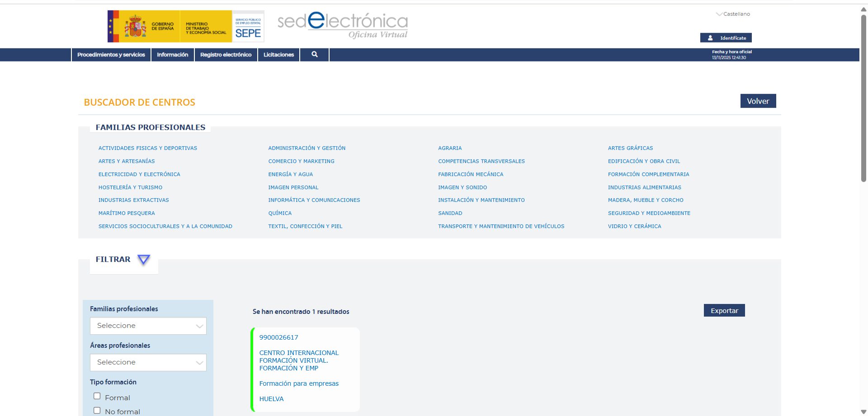Open the Centro Internacional Formación Virtual result
The width and height of the screenshot is (868, 416).
tap(299, 360)
